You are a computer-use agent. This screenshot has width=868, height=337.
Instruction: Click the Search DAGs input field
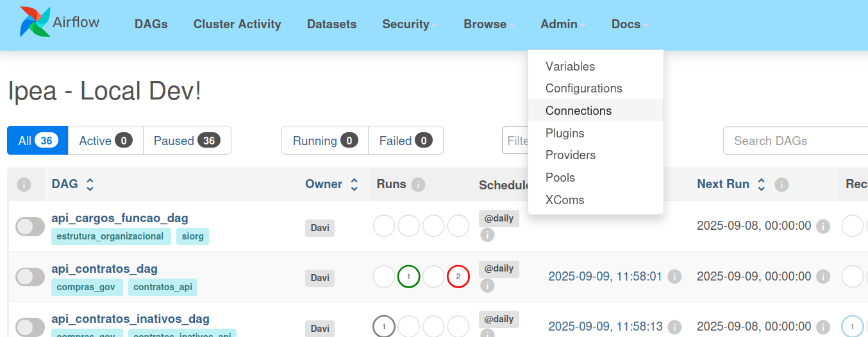click(795, 141)
